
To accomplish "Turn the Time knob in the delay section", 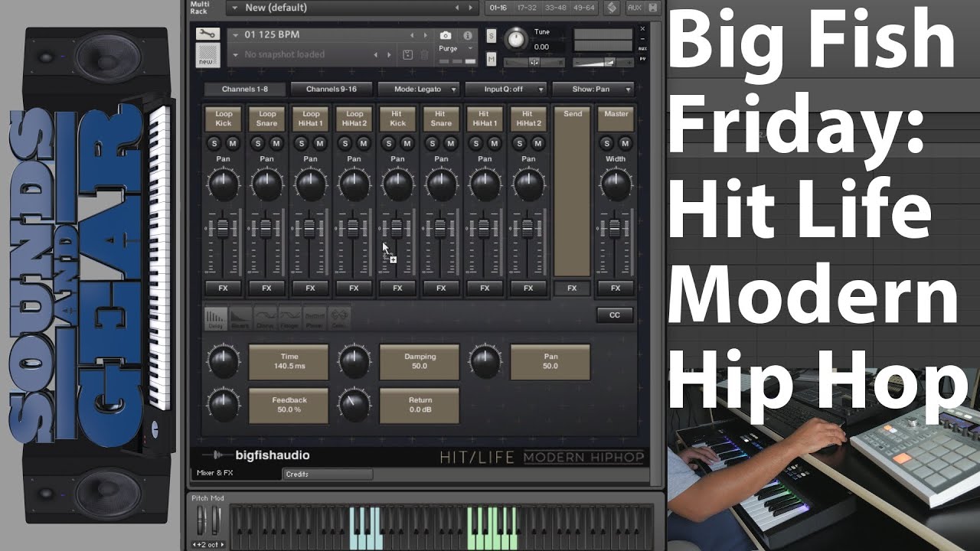I will tap(223, 361).
